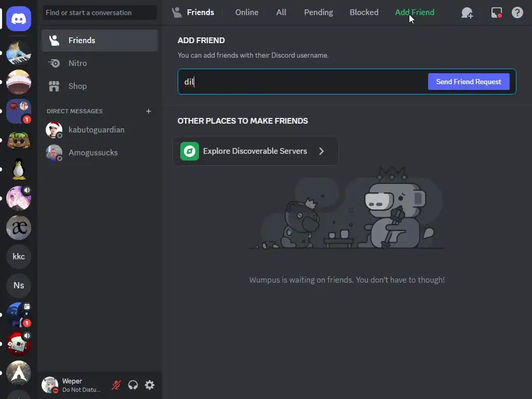532x399 pixels.
Task: Open the Help question mark icon
Action: click(x=517, y=12)
